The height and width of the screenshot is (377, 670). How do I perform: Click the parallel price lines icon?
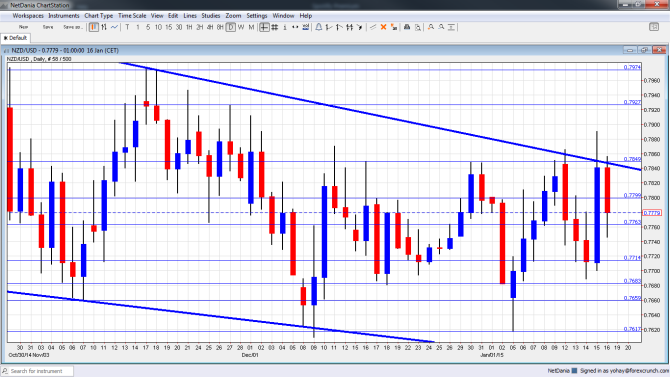click(350, 27)
